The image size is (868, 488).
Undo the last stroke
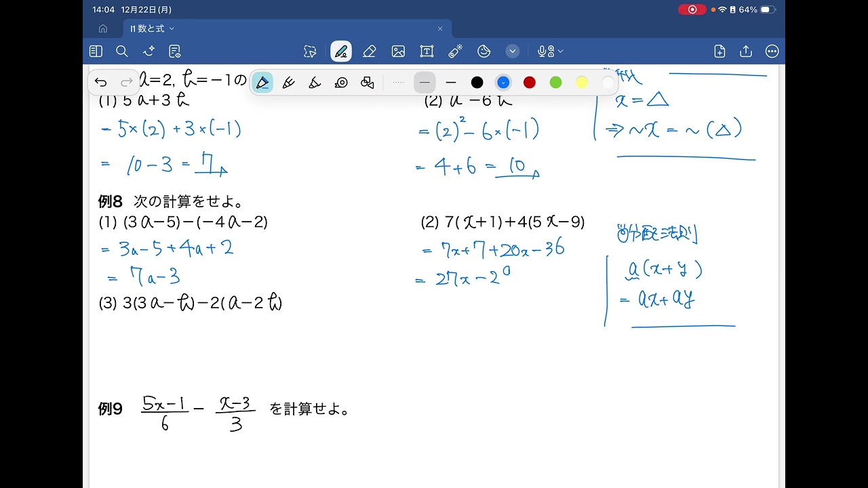[101, 83]
